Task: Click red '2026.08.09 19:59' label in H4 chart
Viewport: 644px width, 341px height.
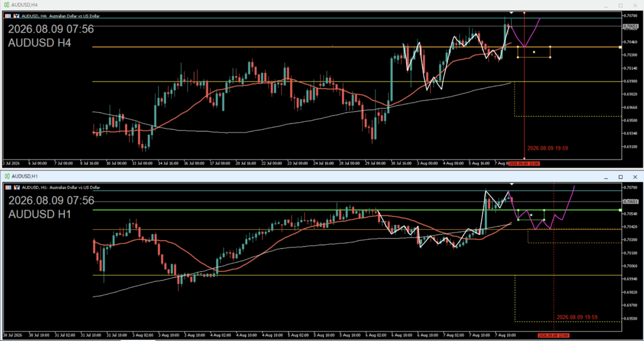Action: pyautogui.click(x=548, y=148)
